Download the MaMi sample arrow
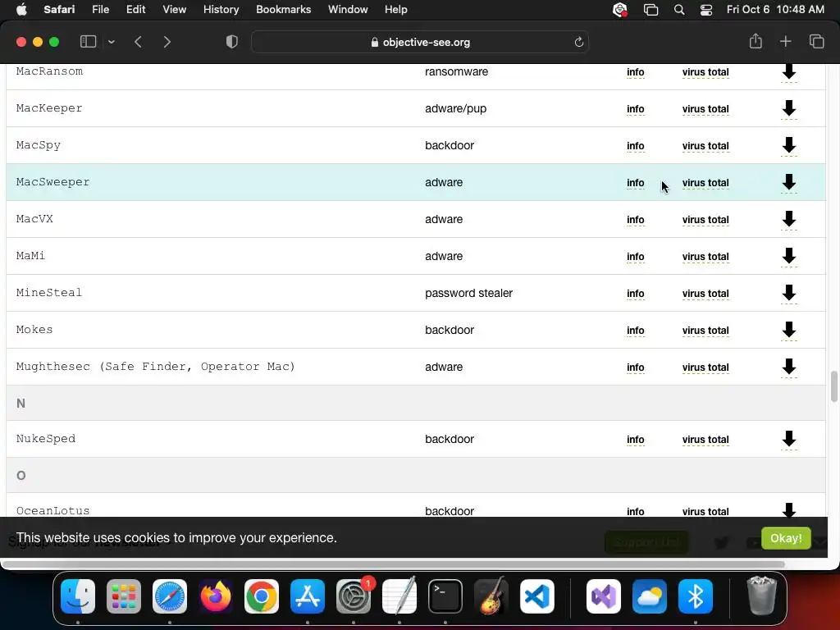The image size is (840, 630). click(788, 256)
